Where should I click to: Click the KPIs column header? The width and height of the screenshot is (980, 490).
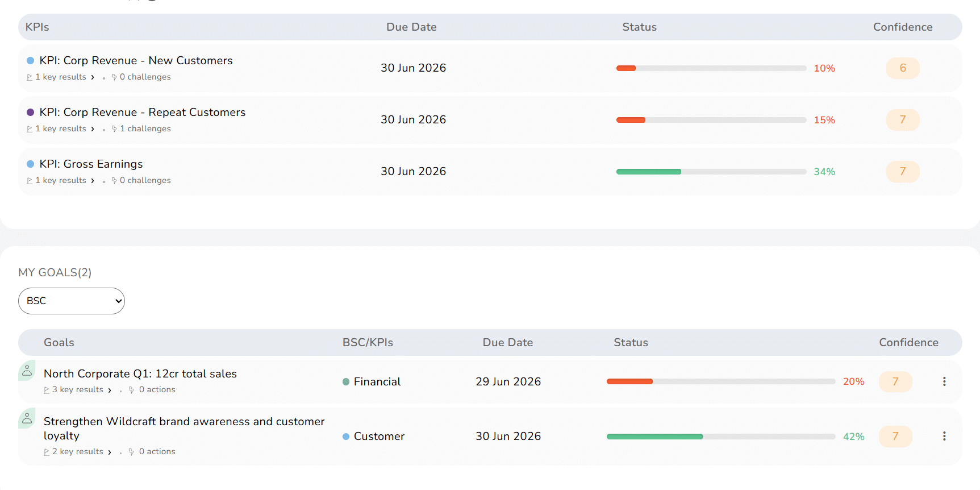tap(37, 27)
